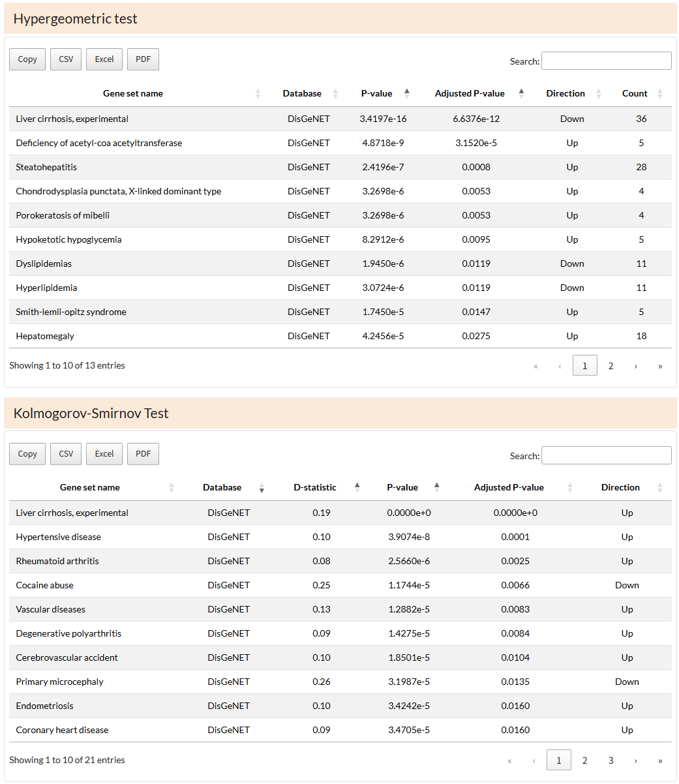Sort Hypergeometric table by Gene set name
679x784 pixels.
click(136, 93)
